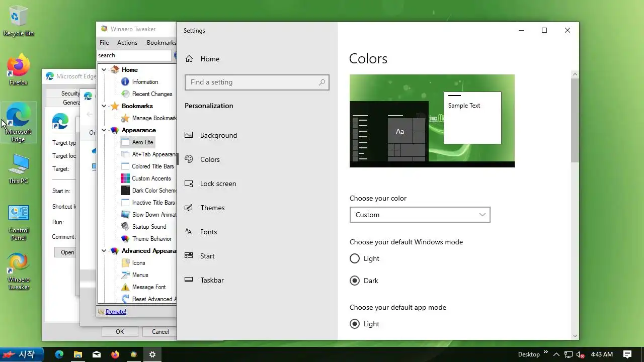Open the Bookmarks menu in Winaero Tweaker
This screenshot has height=362, width=644.
pyautogui.click(x=161, y=43)
